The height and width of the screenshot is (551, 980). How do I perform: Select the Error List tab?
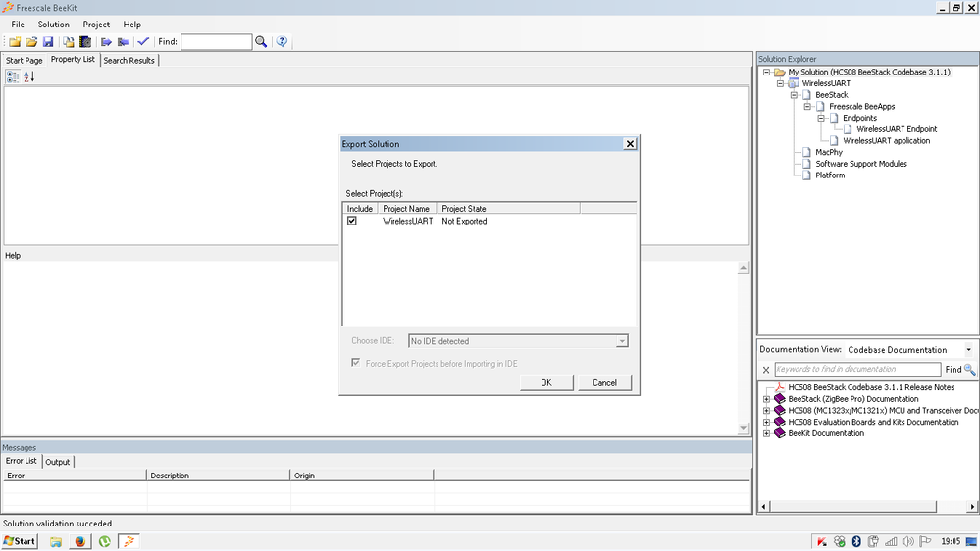coord(22,461)
